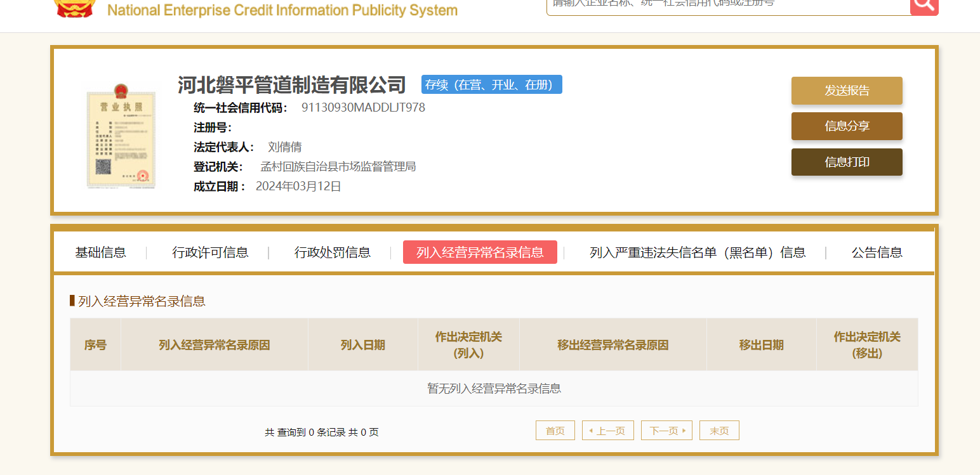This screenshot has height=475, width=980.
Task: Click the 作出决定机关(列入) column header
Action: coord(468,345)
